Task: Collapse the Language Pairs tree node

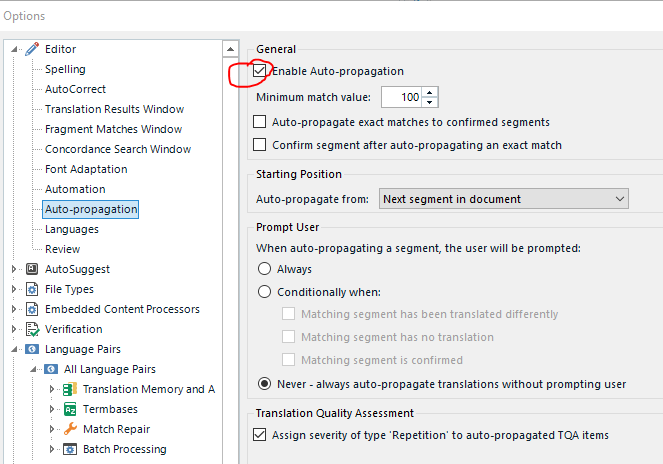Action: [x=14, y=349]
